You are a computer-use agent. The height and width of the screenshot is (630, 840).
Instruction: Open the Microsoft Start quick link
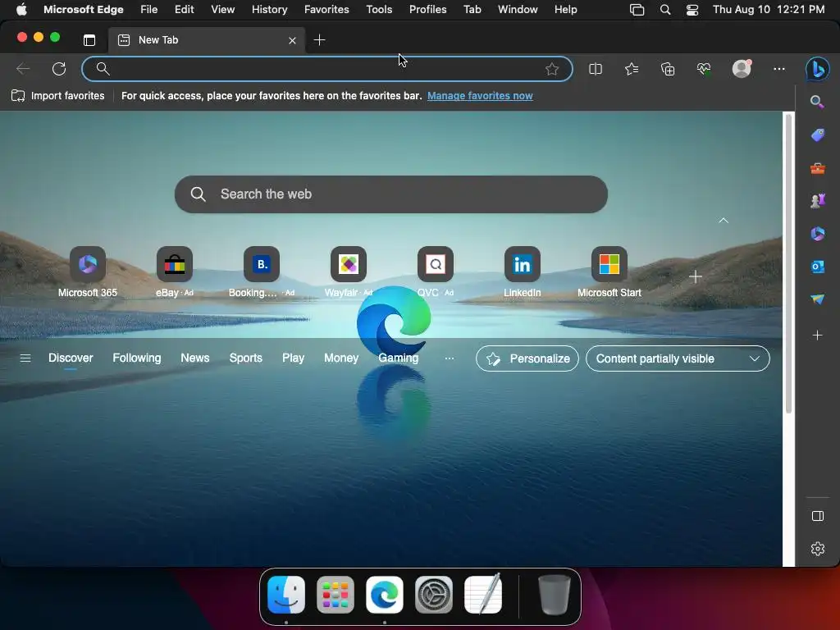click(x=609, y=272)
